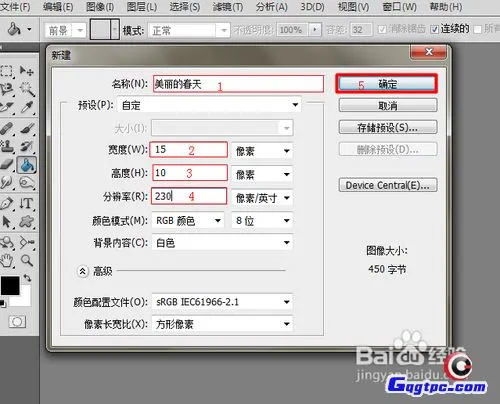Select the Lasso tool
Viewport: 500px width, 404px height.
pyautogui.click(x=7, y=89)
